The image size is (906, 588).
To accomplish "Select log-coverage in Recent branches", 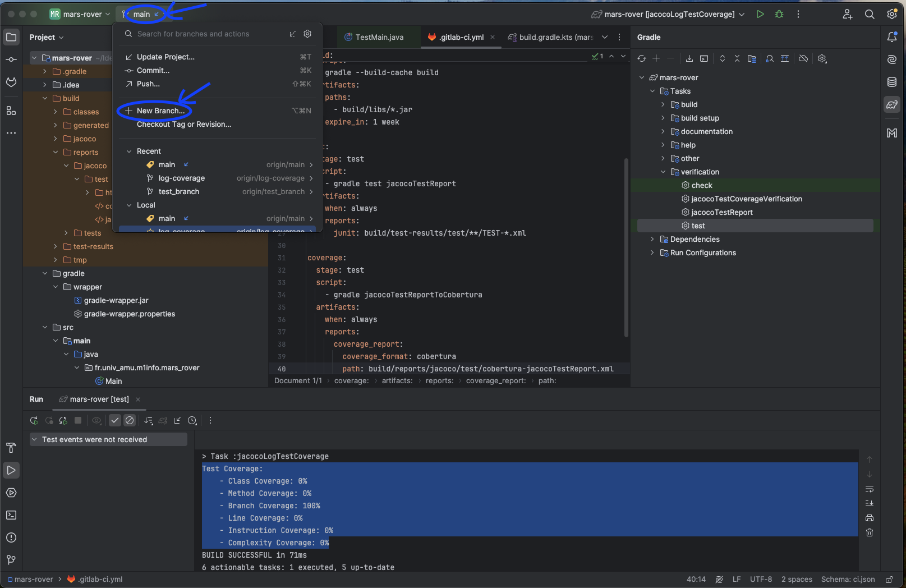I will pos(218,178).
